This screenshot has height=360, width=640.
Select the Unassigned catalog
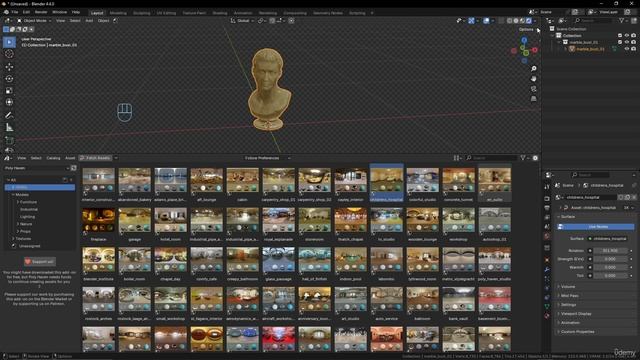[29, 246]
